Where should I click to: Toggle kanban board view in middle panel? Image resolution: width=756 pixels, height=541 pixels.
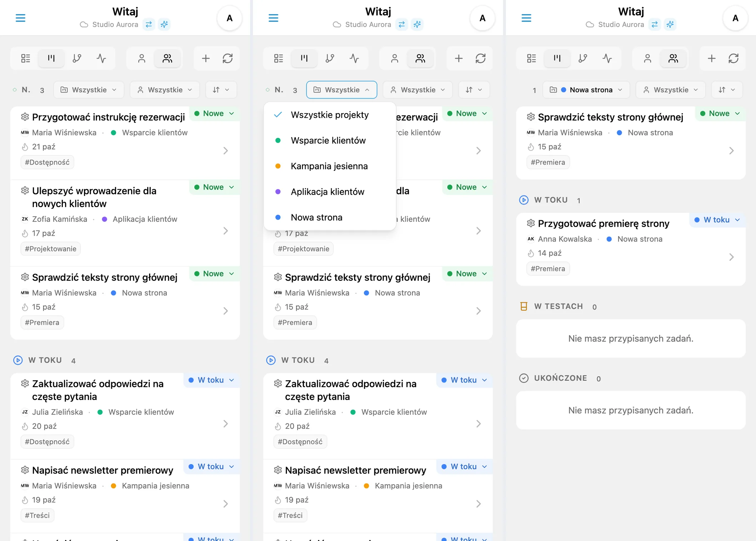[x=304, y=58]
